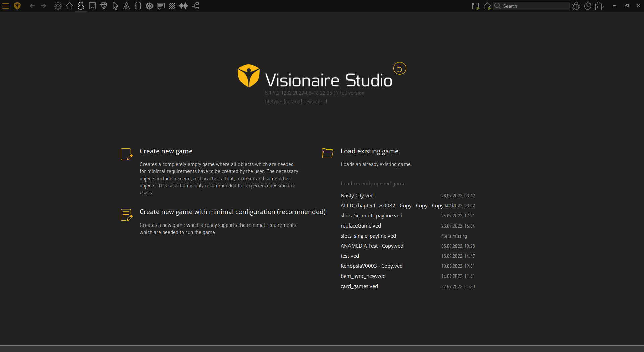Image resolution: width=644 pixels, height=352 pixels.
Task: Open the Dialogs speech bubble icon
Action: click(161, 6)
